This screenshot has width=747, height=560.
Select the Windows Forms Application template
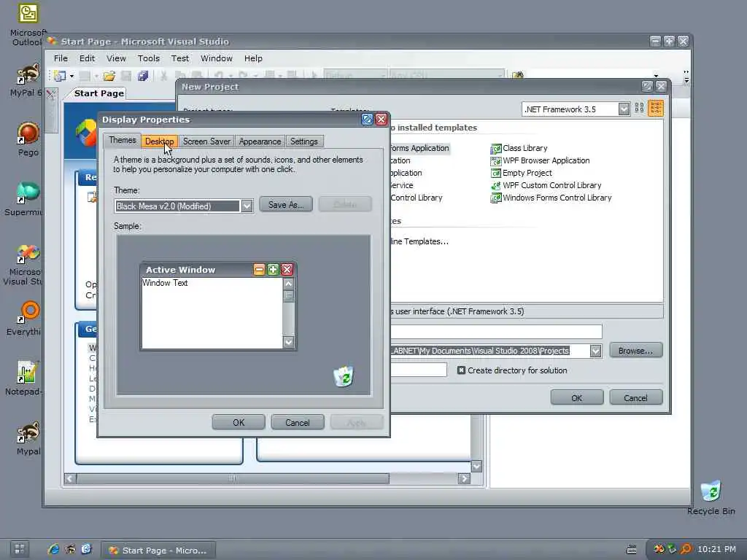[x=419, y=148]
